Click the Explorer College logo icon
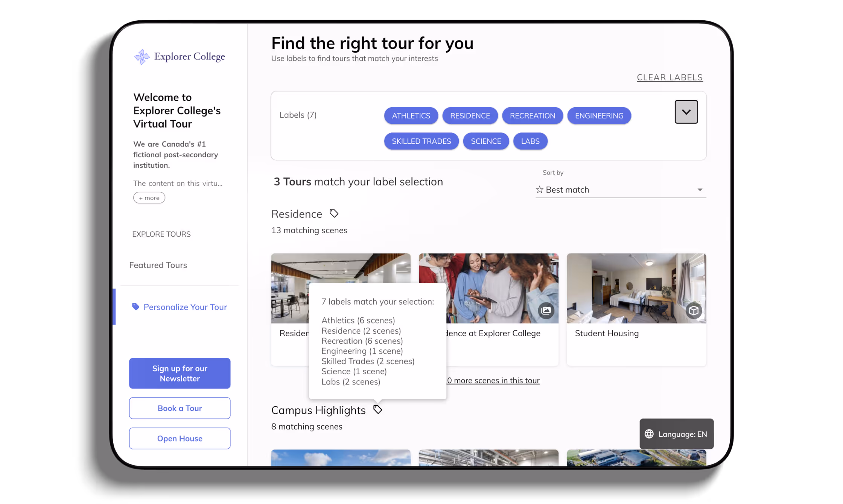 coord(142,57)
